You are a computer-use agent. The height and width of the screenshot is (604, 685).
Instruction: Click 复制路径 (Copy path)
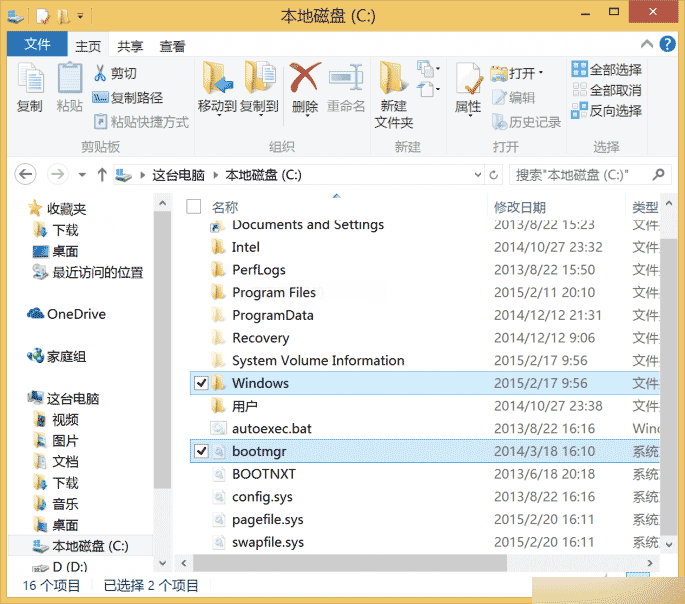point(128,97)
